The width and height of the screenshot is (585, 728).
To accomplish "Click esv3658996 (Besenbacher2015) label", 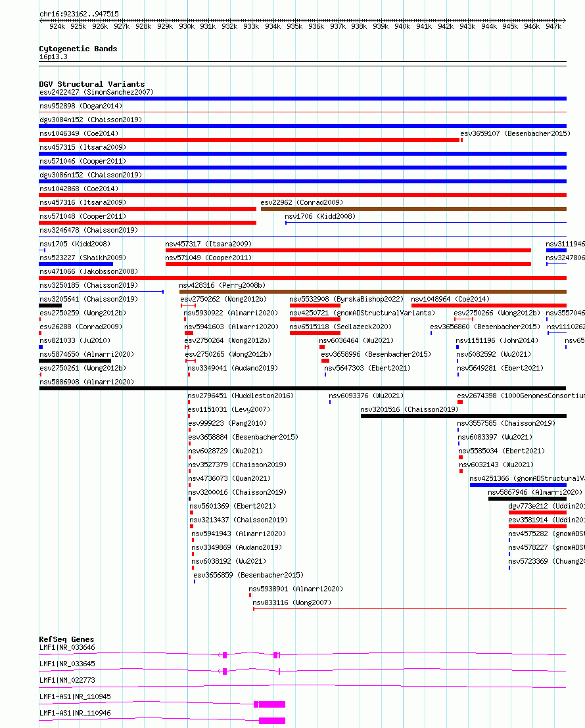I will [376, 354].
